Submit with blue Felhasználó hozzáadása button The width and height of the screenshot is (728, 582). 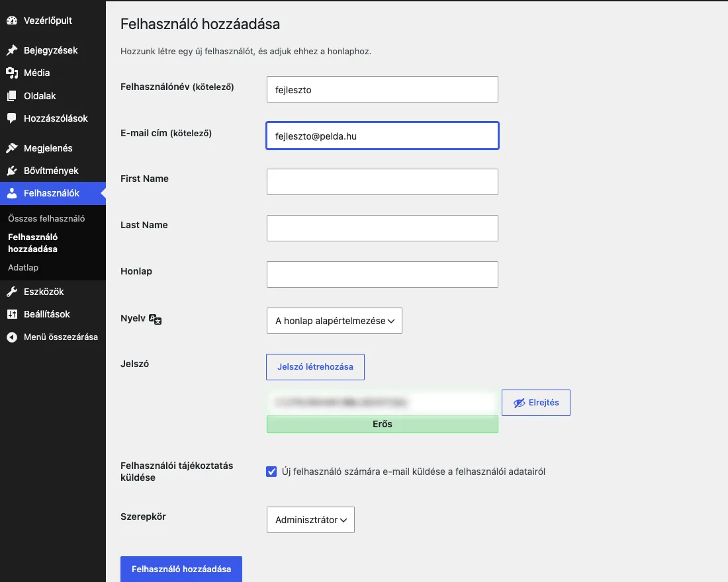coord(181,569)
